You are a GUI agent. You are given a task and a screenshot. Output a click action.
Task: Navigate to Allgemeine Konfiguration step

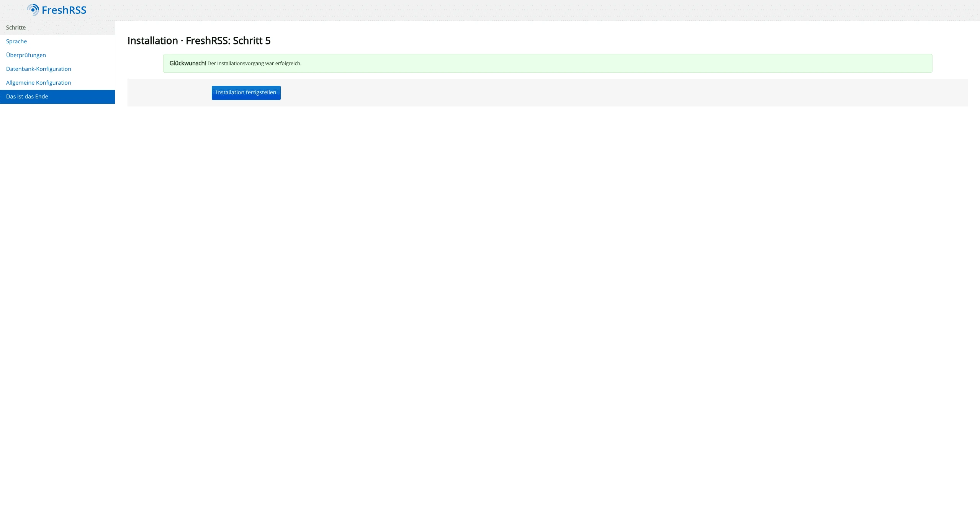(x=57, y=83)
